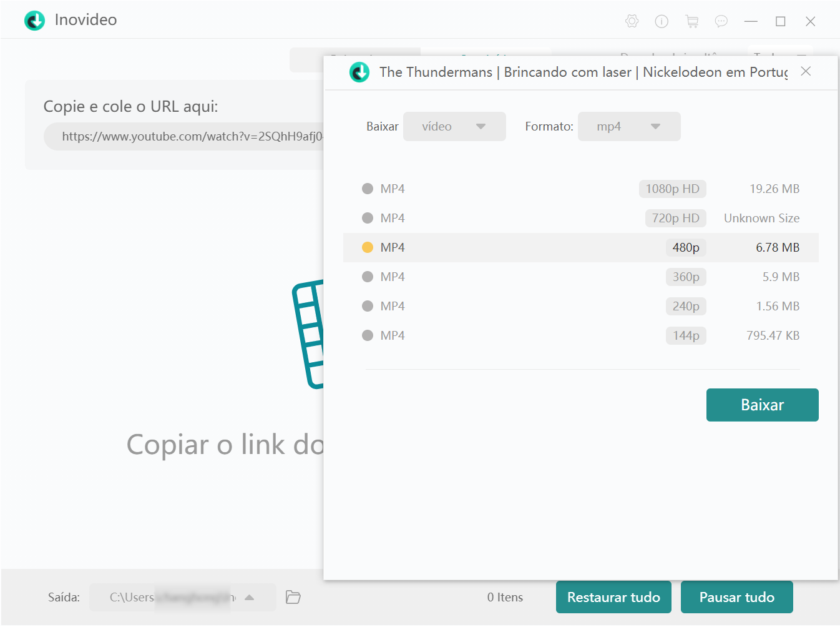Viewport: 840px width, 627px height.
Task: Open output folder icon next to Saída
Action: [293, 597]
